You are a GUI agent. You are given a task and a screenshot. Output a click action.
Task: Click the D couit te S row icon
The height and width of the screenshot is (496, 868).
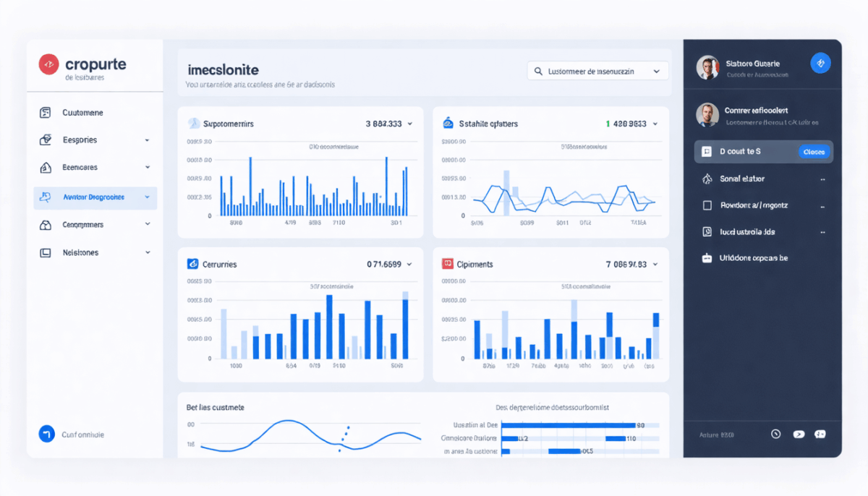[x=707, y=152]
